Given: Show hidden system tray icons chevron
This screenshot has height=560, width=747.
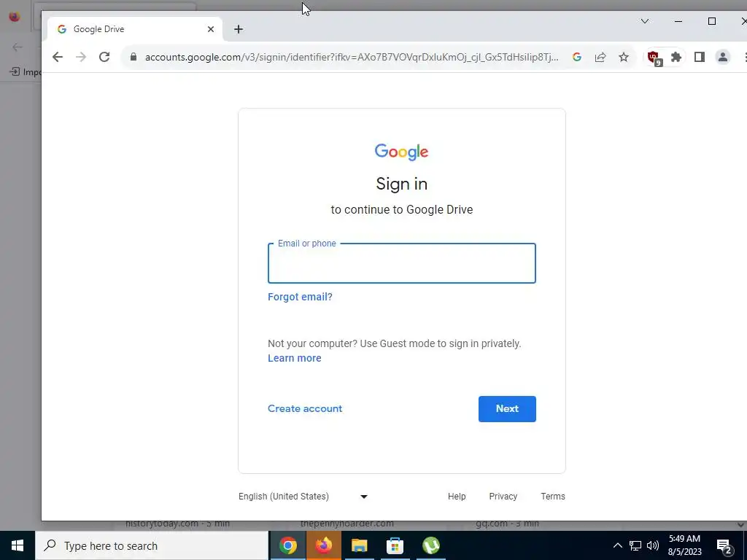Looking at the screenshot, I should (617, 545).
